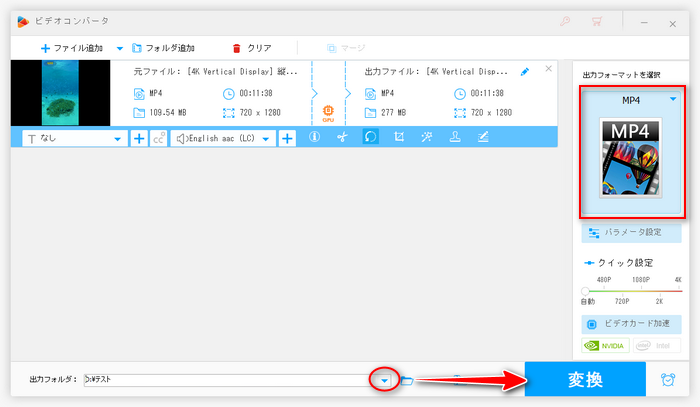Viewport: 700px width, 407px height.
Task: Expand the output folder path dropdown
Action: point(384,381)
